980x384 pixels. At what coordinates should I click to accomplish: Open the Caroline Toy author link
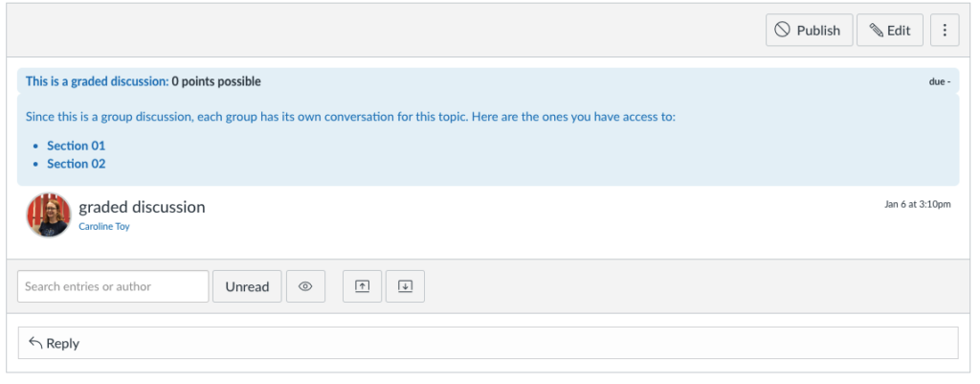click(x=103, y=226)
